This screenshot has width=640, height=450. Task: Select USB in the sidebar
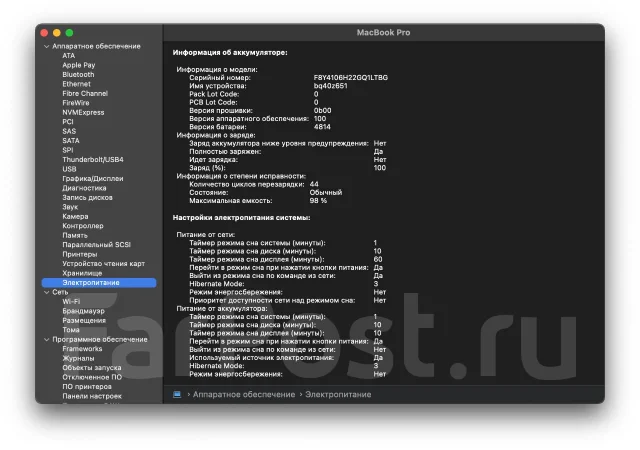pyautogui.click(x=69, y=169)
